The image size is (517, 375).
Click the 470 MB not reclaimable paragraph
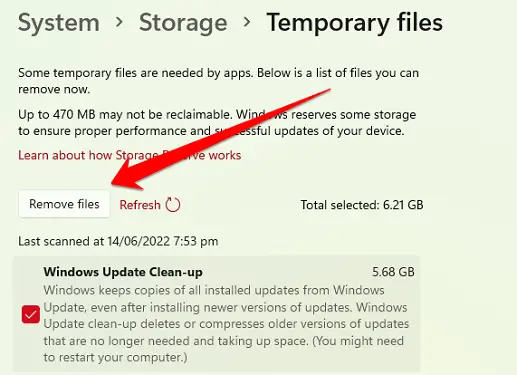217,123
